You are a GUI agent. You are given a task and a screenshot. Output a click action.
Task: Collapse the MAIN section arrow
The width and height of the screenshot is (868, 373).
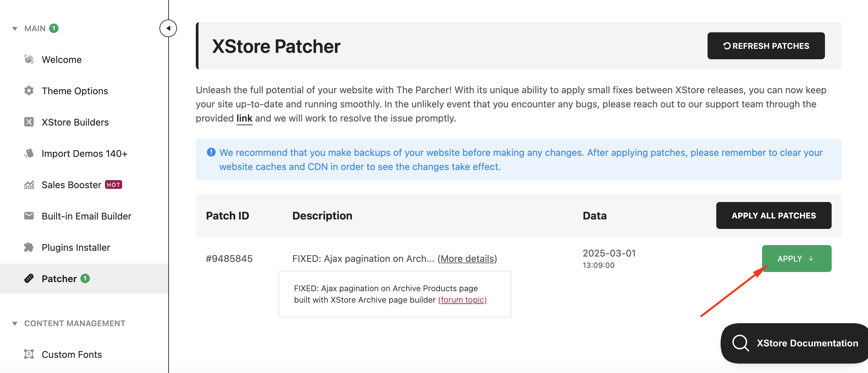click(15, 29)
